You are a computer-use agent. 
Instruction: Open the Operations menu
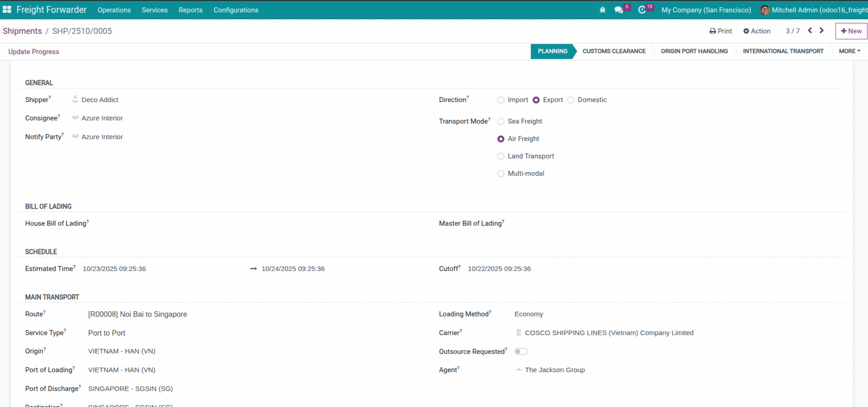113,9
